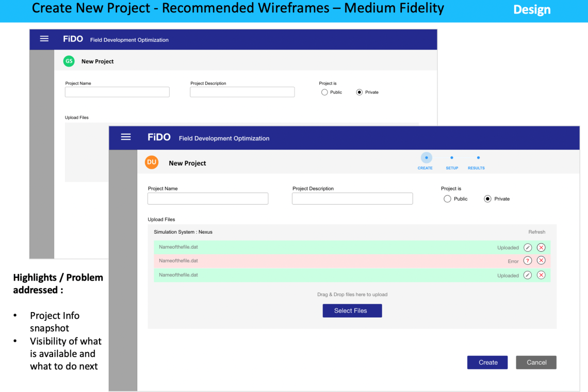This screenshot has width=588, height=392.
Task: Click the Select Files button
Action: 352,311
